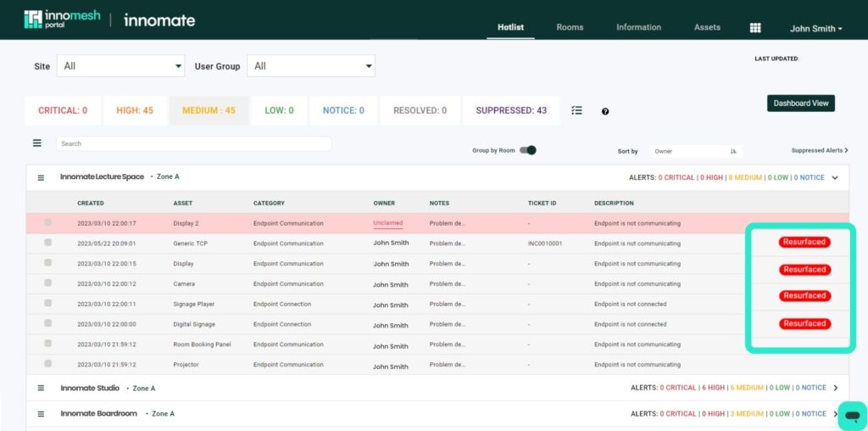Click Resurfaced badge on Signage Player row
This screenshot has height=431, width=868.
click(x=804, y=296)
